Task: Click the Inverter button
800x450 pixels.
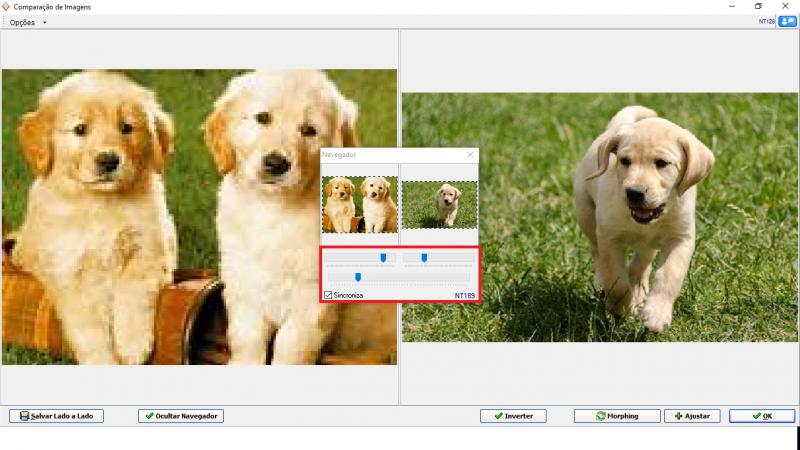Action: point(512,416)
